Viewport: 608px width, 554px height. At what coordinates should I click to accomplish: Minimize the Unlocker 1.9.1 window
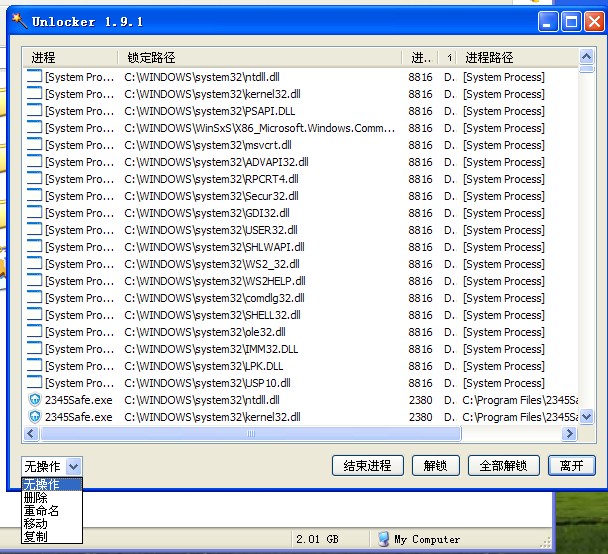(x=548, y=21)
